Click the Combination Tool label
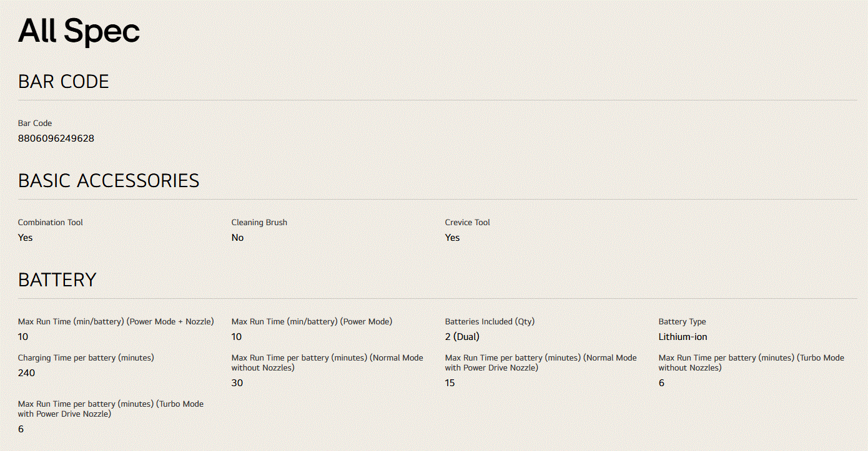Screen dimensions: 868x451 (x=51, y=223)
